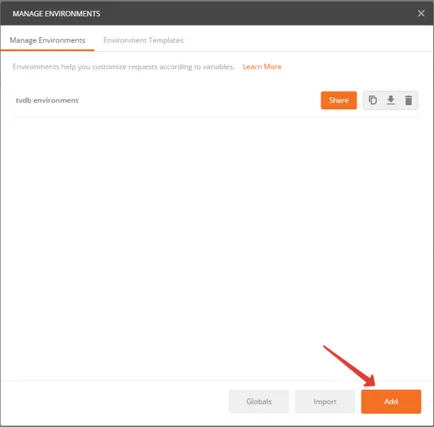Import an environment file

pos(325,401)
